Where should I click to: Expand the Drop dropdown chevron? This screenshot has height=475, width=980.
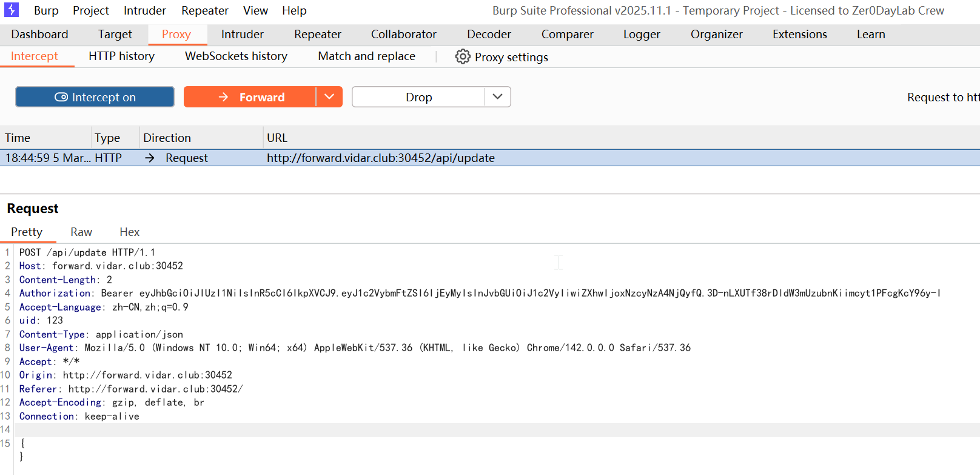tap(497, 97)
